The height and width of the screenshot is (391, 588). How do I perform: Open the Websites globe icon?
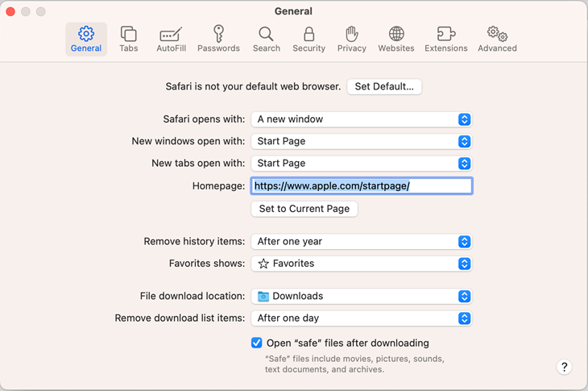click(396, 34)
